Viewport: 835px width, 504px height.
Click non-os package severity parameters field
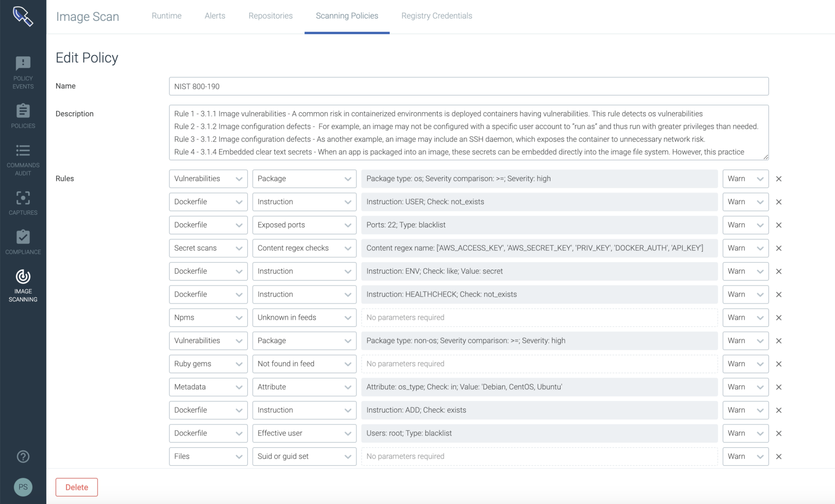pos(539,340)
